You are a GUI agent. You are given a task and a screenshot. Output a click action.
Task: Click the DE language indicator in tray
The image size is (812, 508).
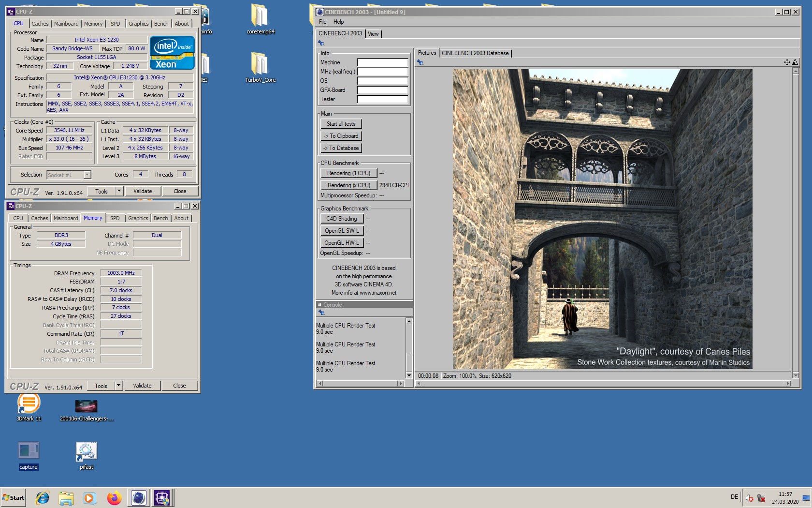pyautogui.click(x=734, y=497)
